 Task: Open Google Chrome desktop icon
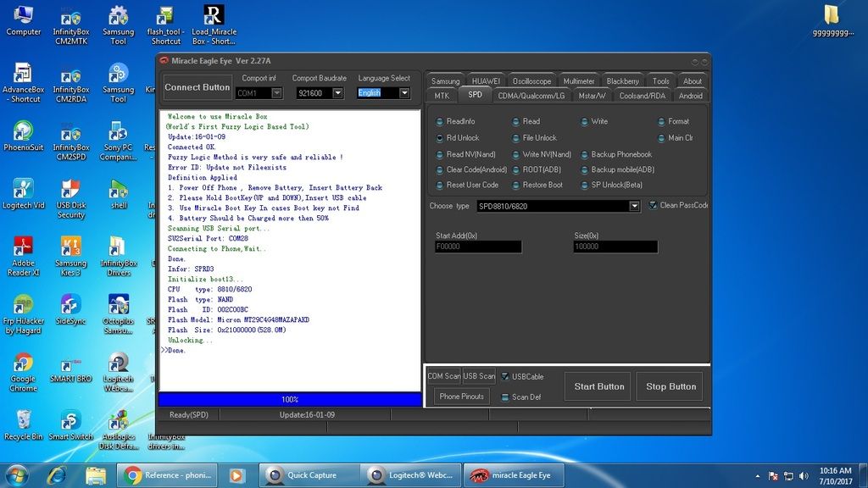pyautogui.click(x=23, y=373)
